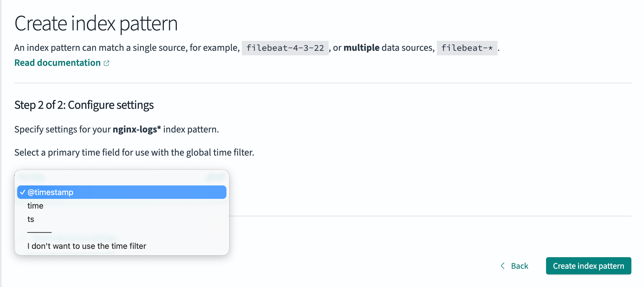Pick the "ts" field from the list
The height and width of the screenshot is (287, 644).
[x=31, y=219]
